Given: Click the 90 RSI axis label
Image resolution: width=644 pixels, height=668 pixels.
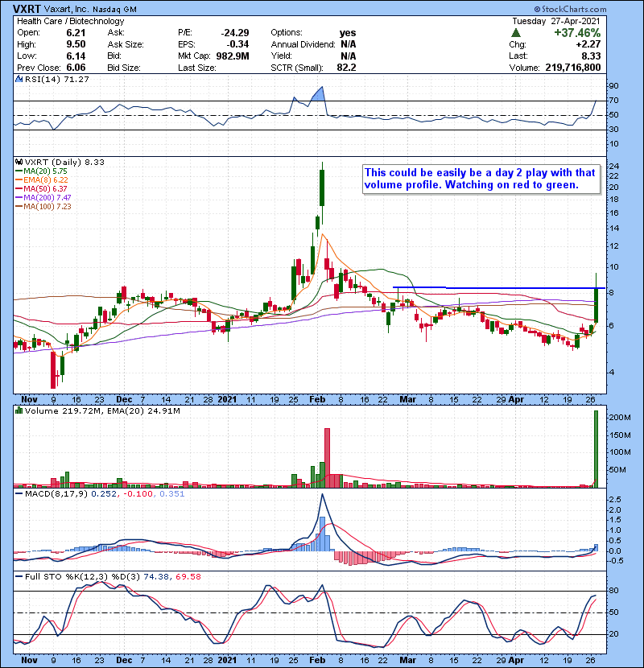Looking at the screenshot, I should (613, 85).
